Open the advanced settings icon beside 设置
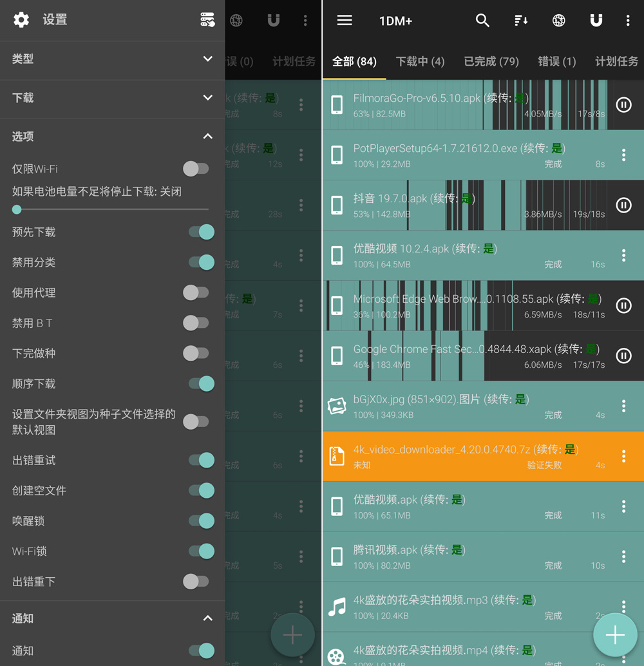 click(207, 19)
